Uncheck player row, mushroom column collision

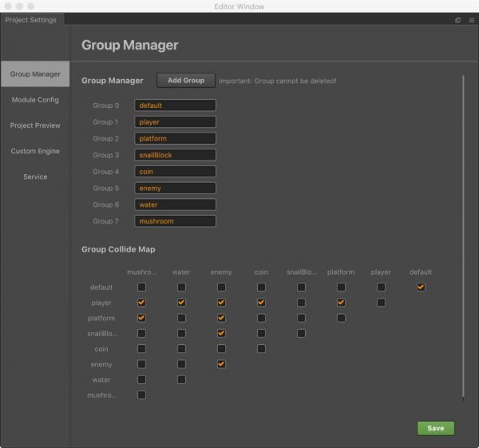tap(141, 303)
